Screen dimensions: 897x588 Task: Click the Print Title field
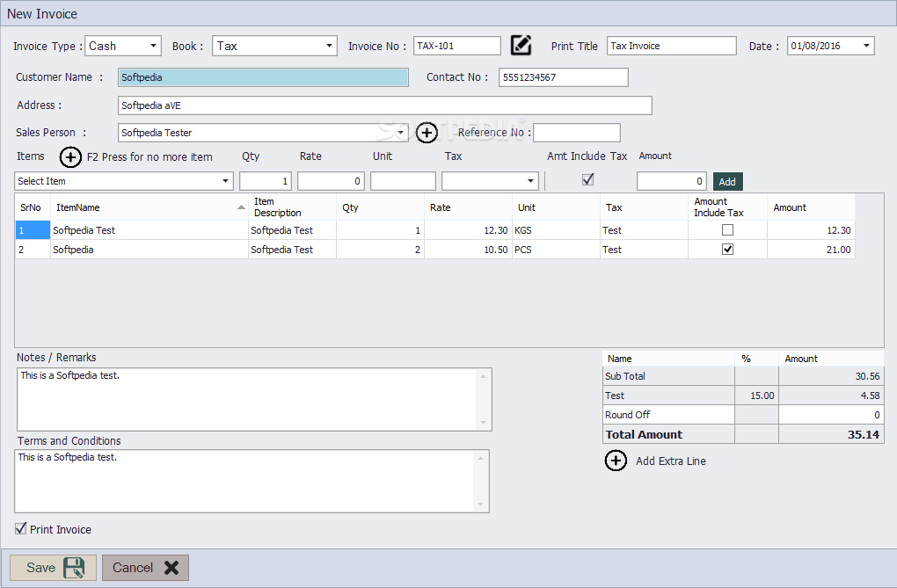(x=672, y=46)
